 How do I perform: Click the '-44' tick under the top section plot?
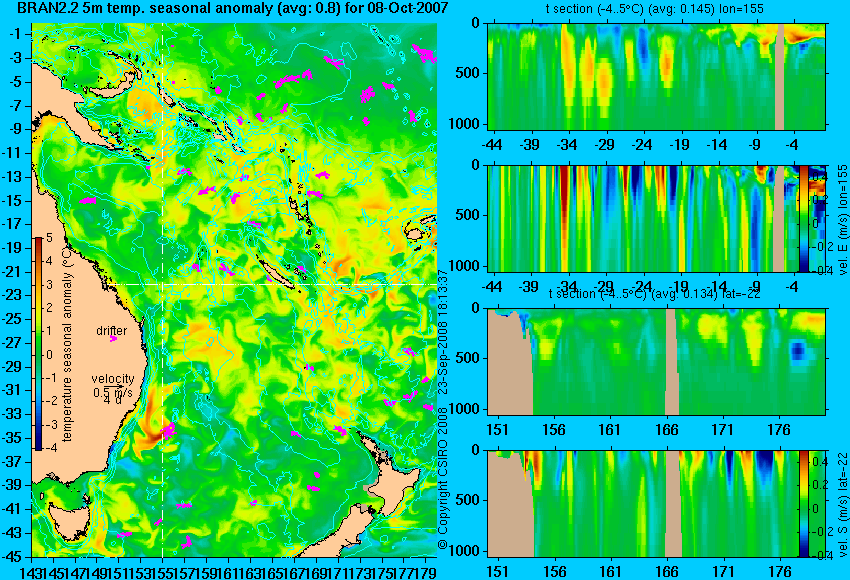point(491,145)
